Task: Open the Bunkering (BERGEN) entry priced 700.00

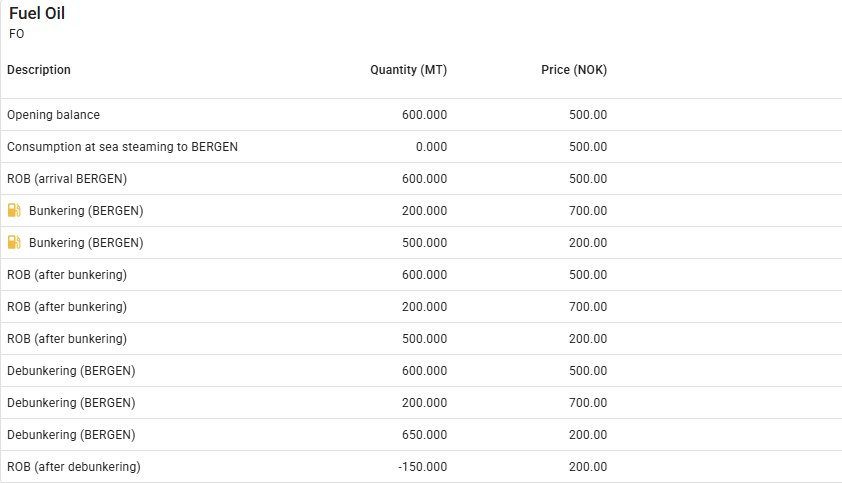Action: (86, 211)
